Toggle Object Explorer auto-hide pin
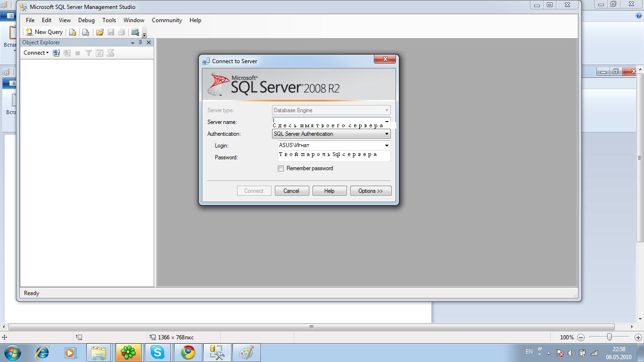 tap(140, 42)
